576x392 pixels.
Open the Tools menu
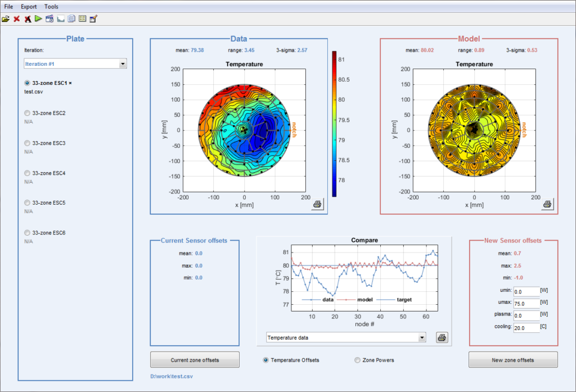(x=51, y=7)
